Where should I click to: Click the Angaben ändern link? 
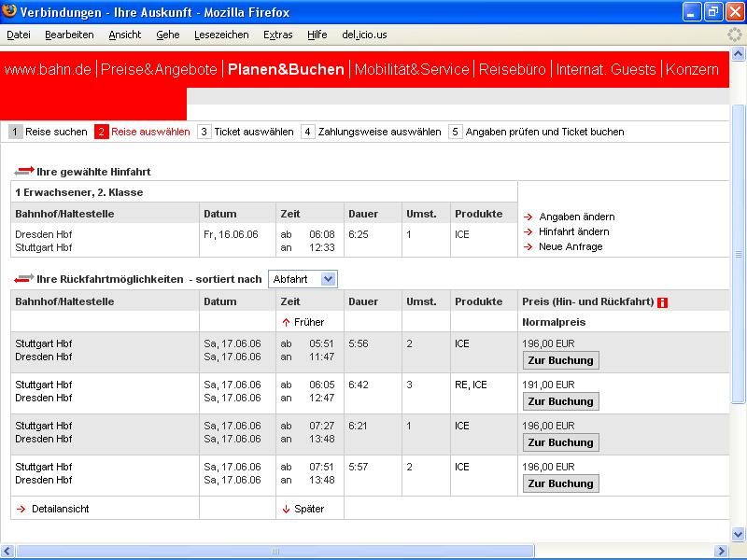[x=577, y=217]
